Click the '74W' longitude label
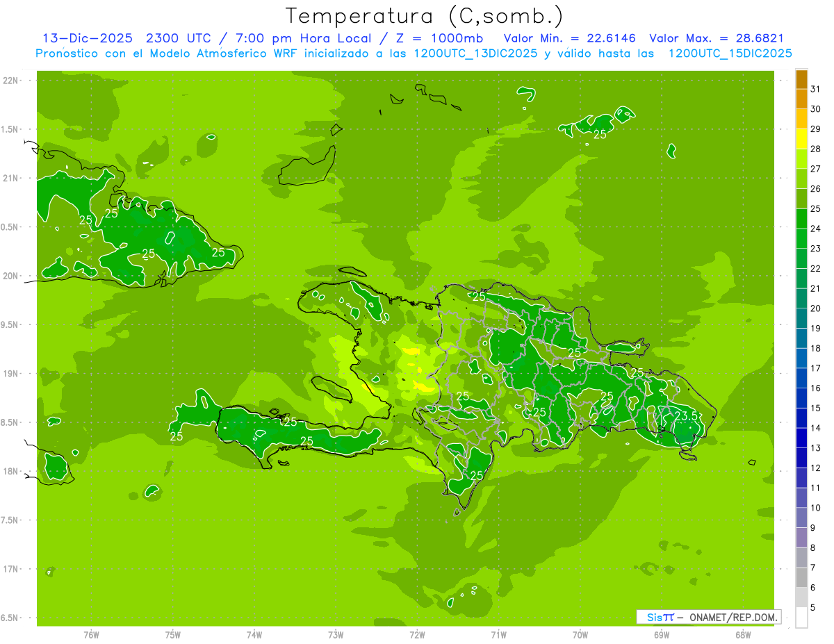This screenshot has height=644, width=834. pyautogui.click(x=254, y=635)
